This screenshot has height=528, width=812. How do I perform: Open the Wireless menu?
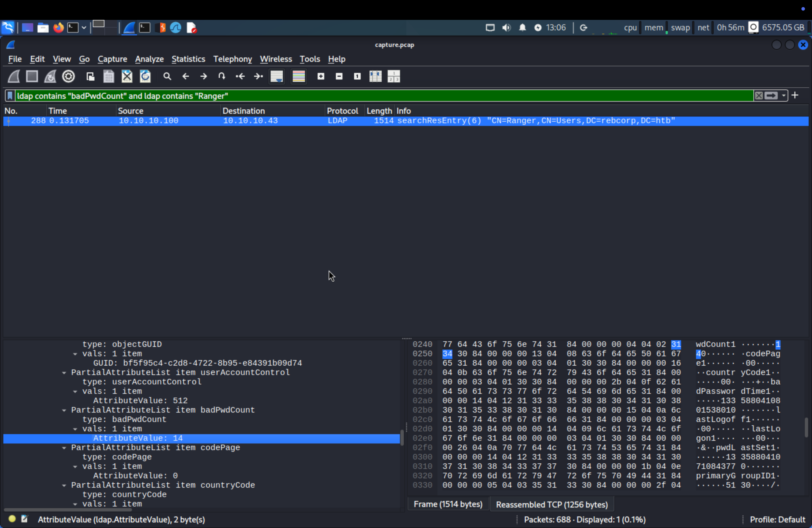point(276,59)
